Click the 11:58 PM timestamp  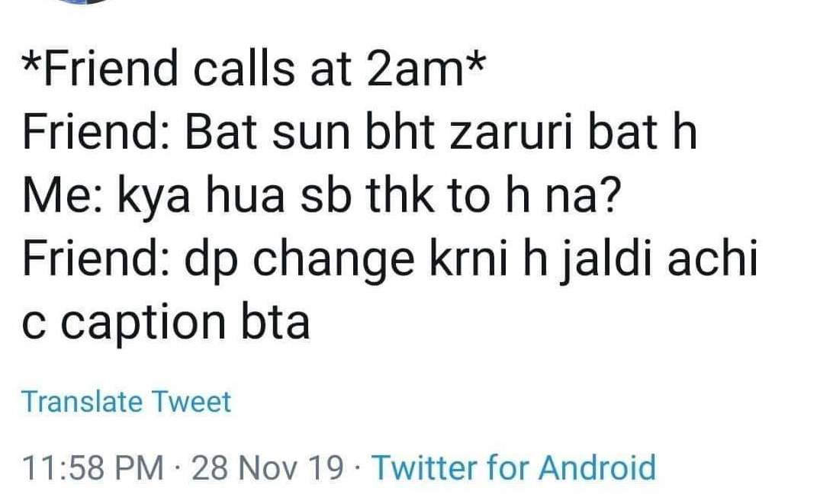point(92,466)
